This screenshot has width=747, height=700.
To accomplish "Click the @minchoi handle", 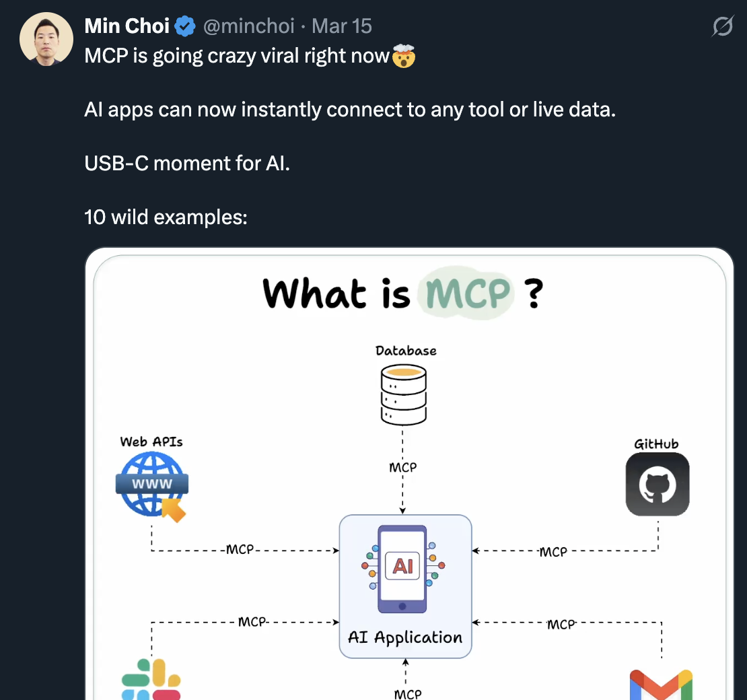I will (249, 26).
